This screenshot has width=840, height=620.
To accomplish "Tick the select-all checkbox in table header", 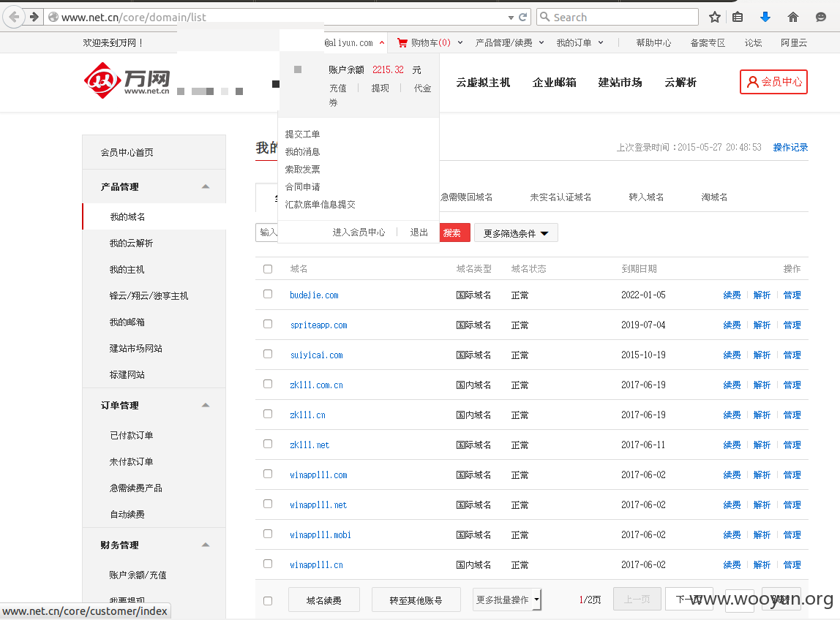I will tap(268, 269).
